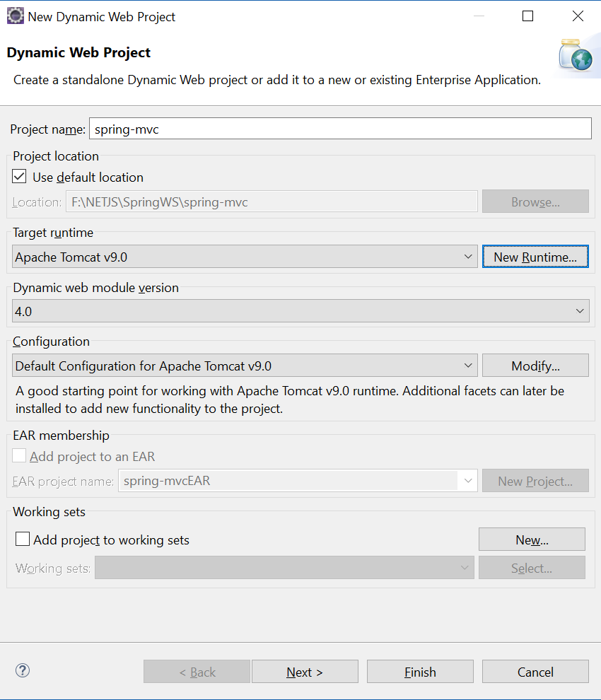Click the Browse button for project location
Screen dimensions: 601x700
(535, 202)
